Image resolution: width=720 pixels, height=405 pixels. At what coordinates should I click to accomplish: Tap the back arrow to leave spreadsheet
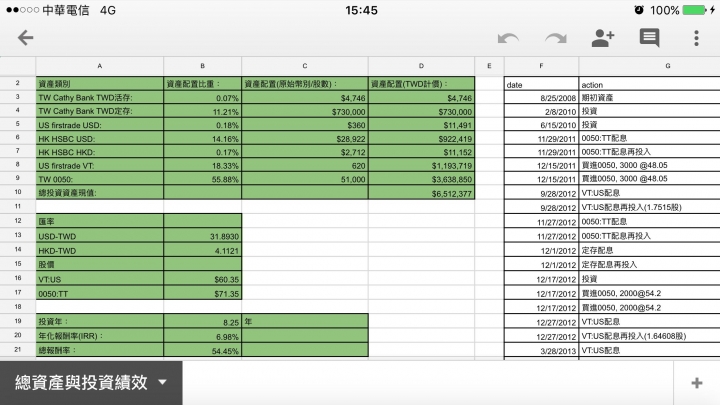pos(26,38)
